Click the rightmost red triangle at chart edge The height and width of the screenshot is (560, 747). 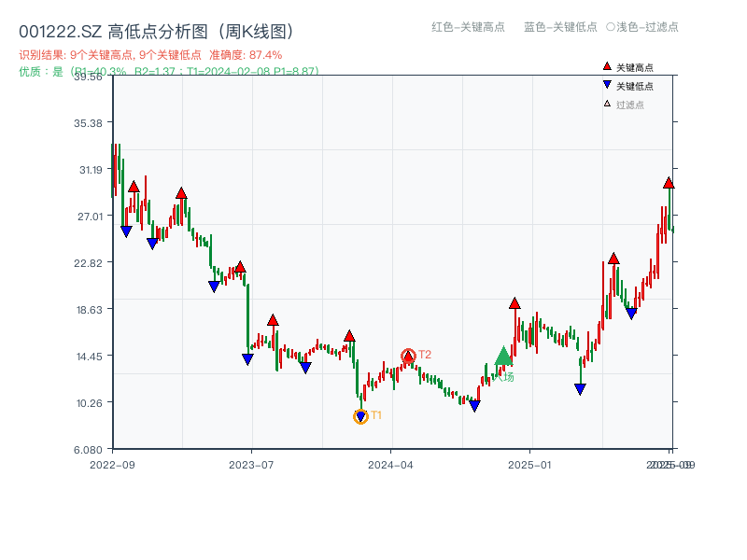click(669, 185)
